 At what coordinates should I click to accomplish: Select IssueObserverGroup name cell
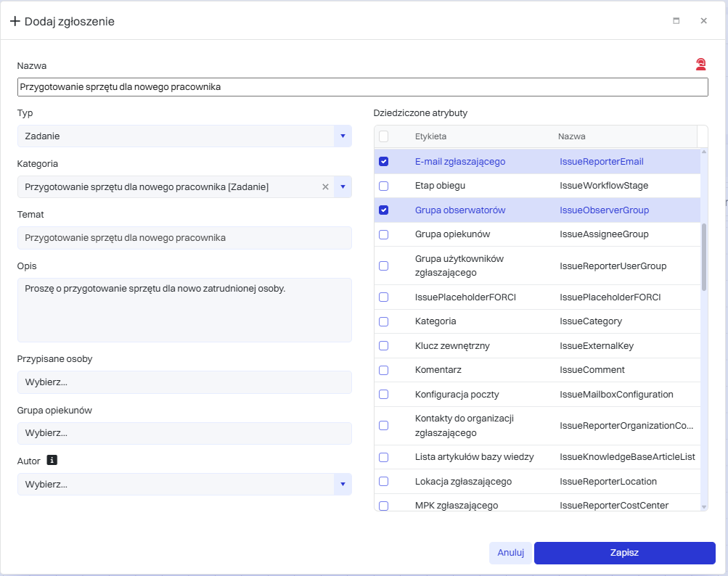coord(604,210)
